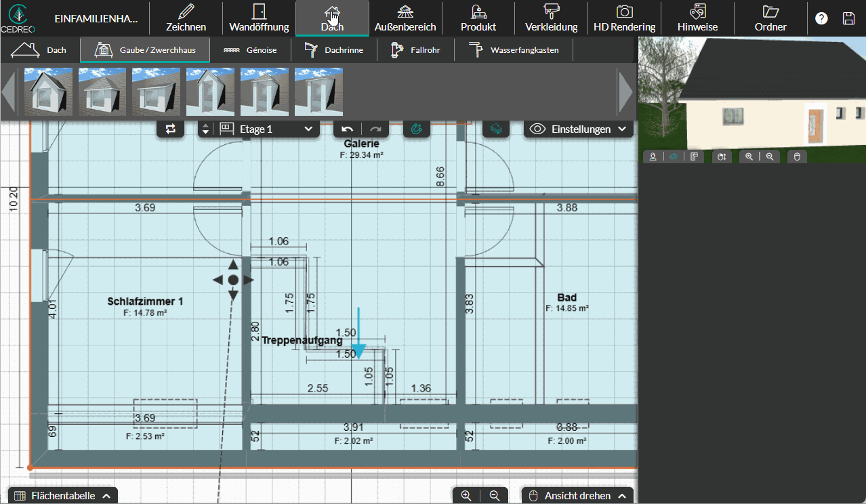Click the third icon in 3D preview's first group

(695, 156)
